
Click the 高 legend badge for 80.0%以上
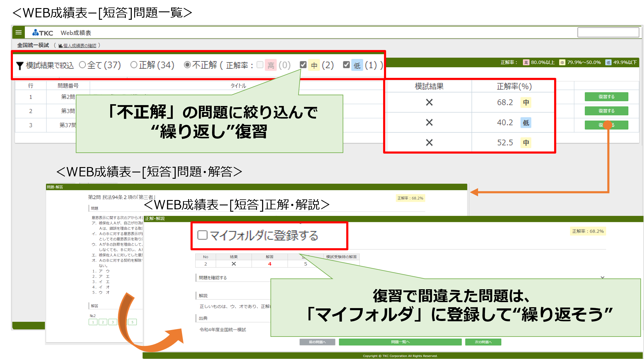[526, 62]
